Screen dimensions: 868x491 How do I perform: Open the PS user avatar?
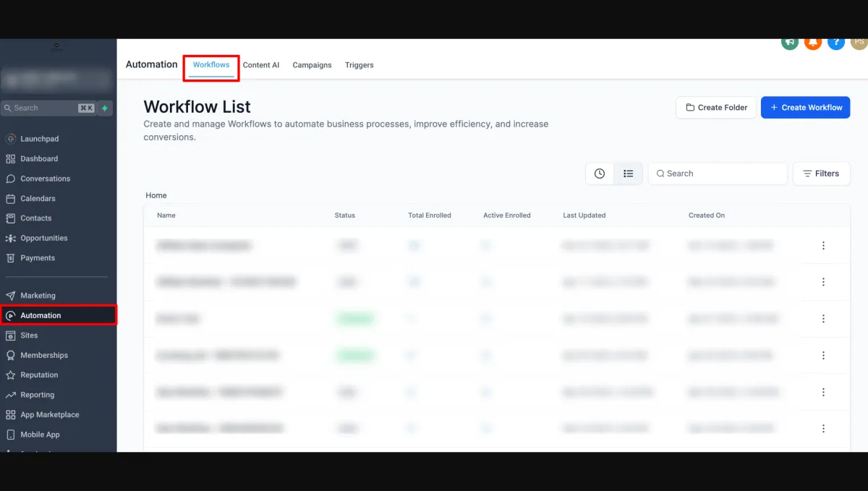click(x=859, y=43)
